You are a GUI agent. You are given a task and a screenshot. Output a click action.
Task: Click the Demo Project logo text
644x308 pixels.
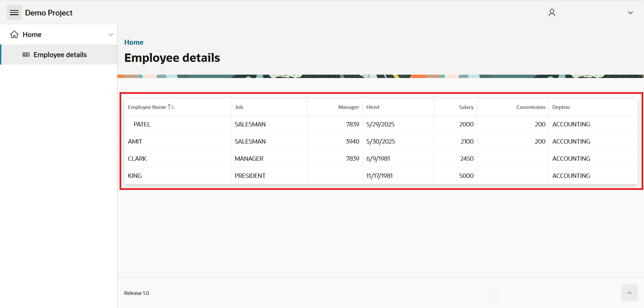pyautogui.click(x=48, y=12)
